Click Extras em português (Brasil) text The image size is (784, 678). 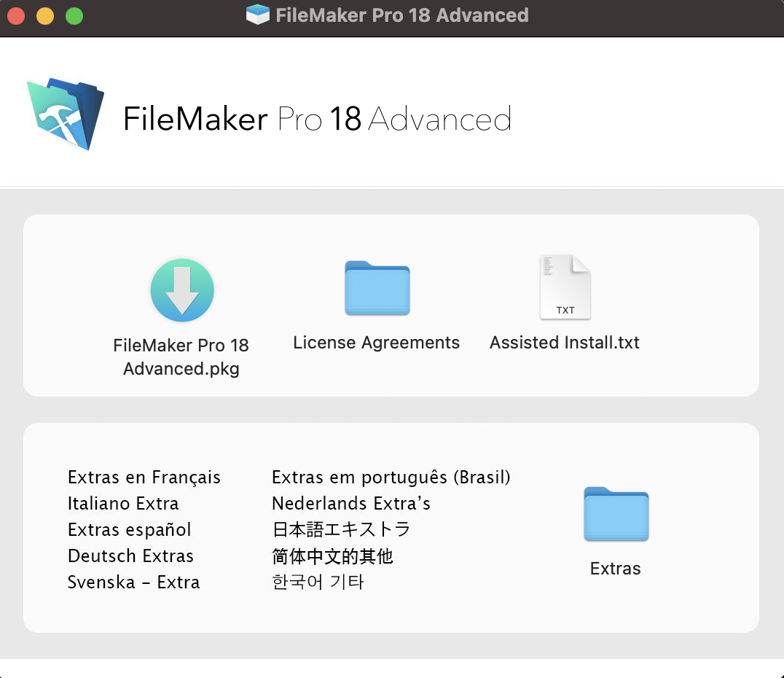pos(391,478)
